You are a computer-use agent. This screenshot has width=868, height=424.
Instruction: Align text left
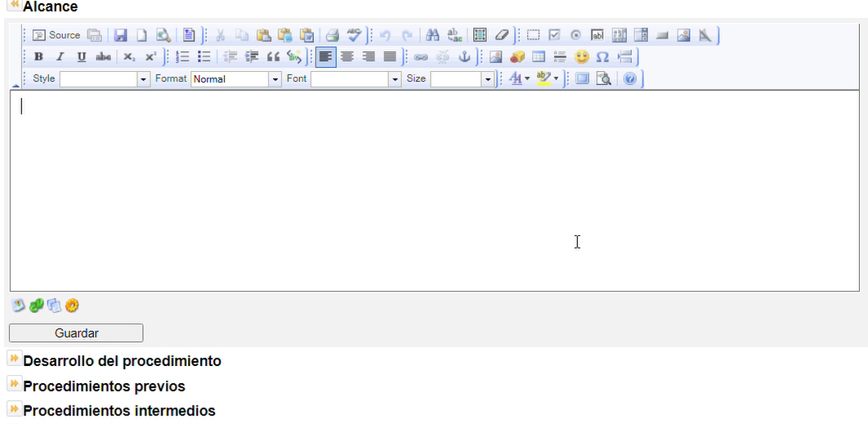click(326, 56)
